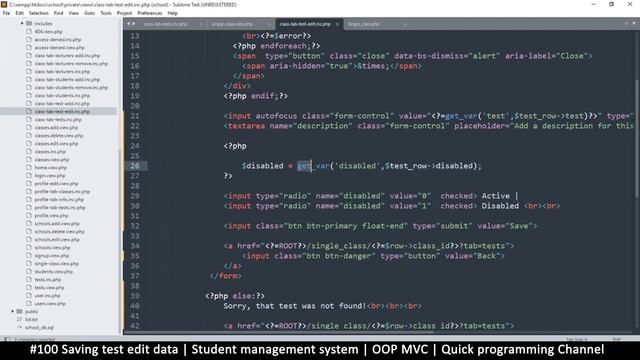Viewport: 640px width, 360px height.
Task: Click file icon beside profile.view.php
Action: point(29,216)
